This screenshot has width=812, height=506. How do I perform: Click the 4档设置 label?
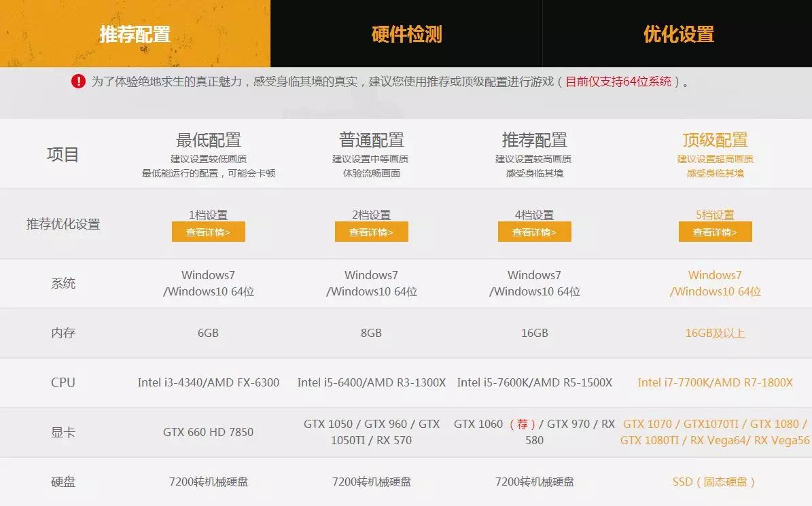[x=535, y=215]
